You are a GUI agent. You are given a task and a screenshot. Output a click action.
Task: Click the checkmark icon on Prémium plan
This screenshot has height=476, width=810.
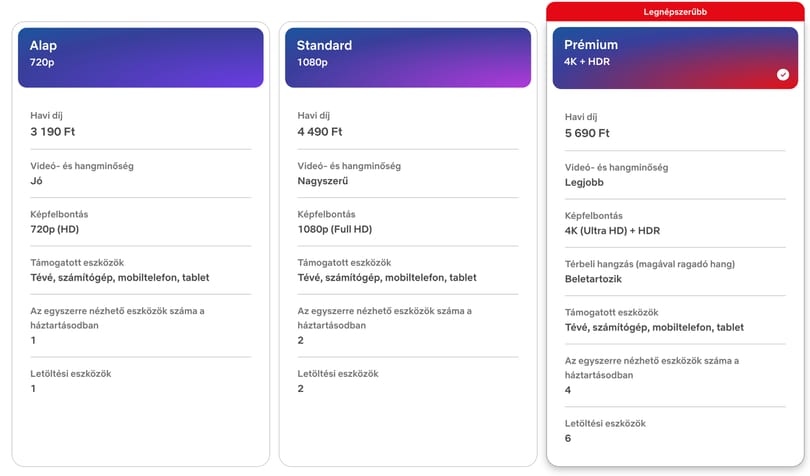point(782,74)
